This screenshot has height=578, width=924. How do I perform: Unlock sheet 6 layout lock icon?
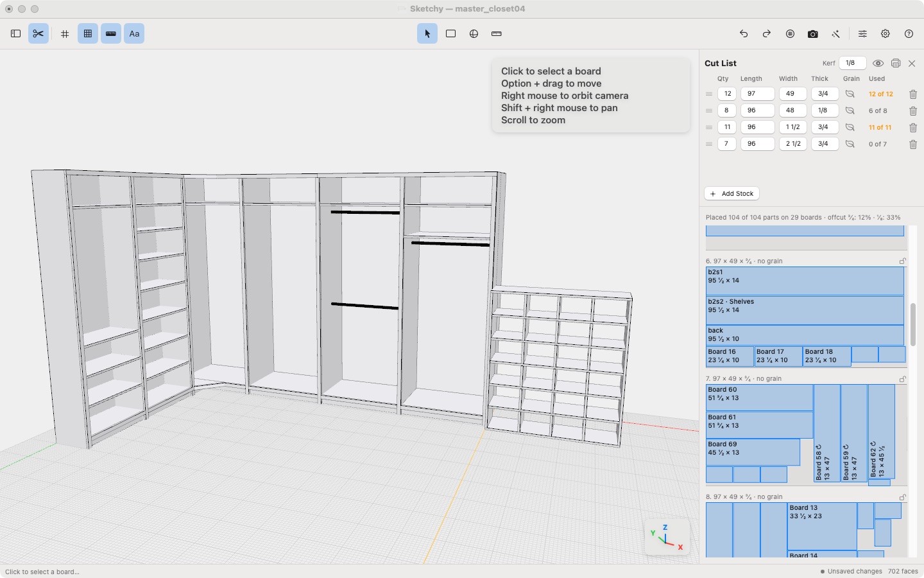(x=902, y=261)
